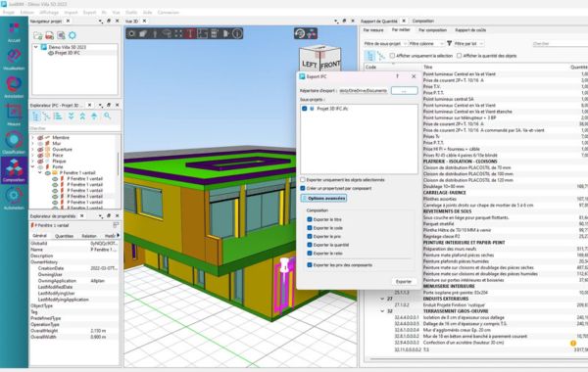
Task: Click open-project folder icon in Navigateur projet
Action: coord(38,35)
